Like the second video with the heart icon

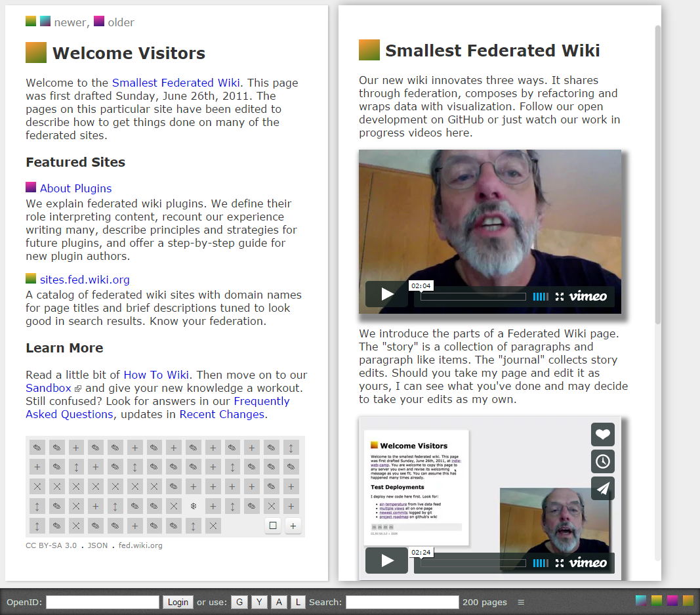(x=603, y=434)
